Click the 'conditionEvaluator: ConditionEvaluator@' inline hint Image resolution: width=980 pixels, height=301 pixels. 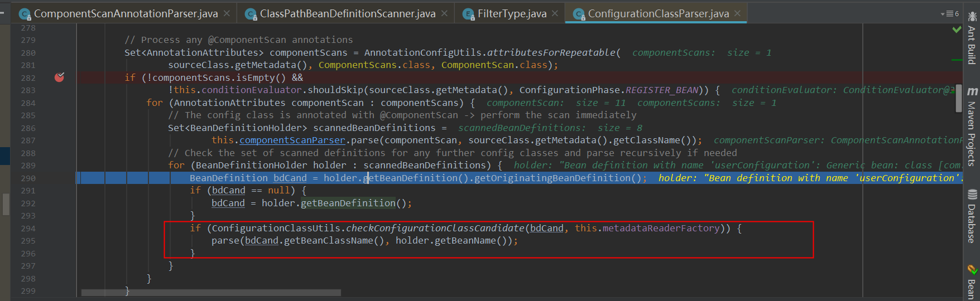point(843,90)
